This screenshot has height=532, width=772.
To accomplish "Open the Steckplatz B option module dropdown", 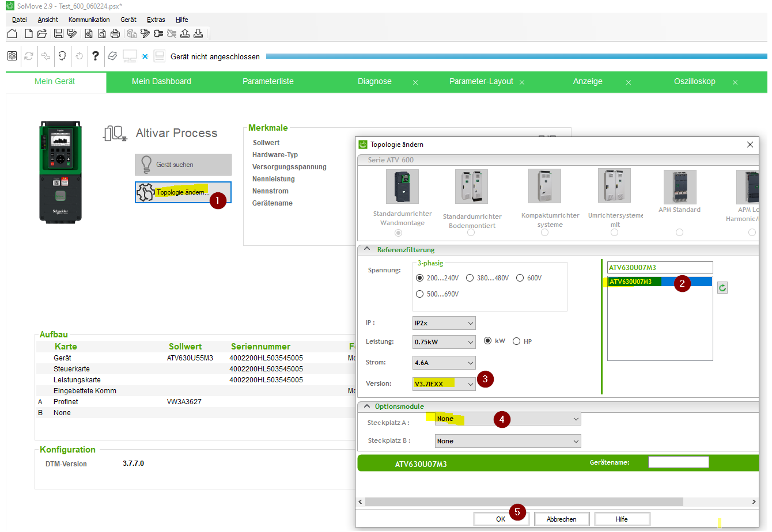I will [508, 441].
